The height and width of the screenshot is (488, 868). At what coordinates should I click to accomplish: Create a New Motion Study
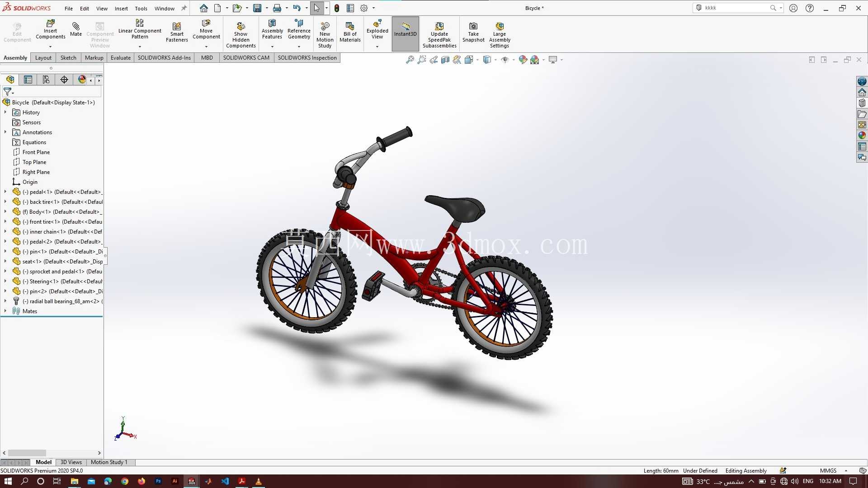pyautogui.click(x=325, y=35)
